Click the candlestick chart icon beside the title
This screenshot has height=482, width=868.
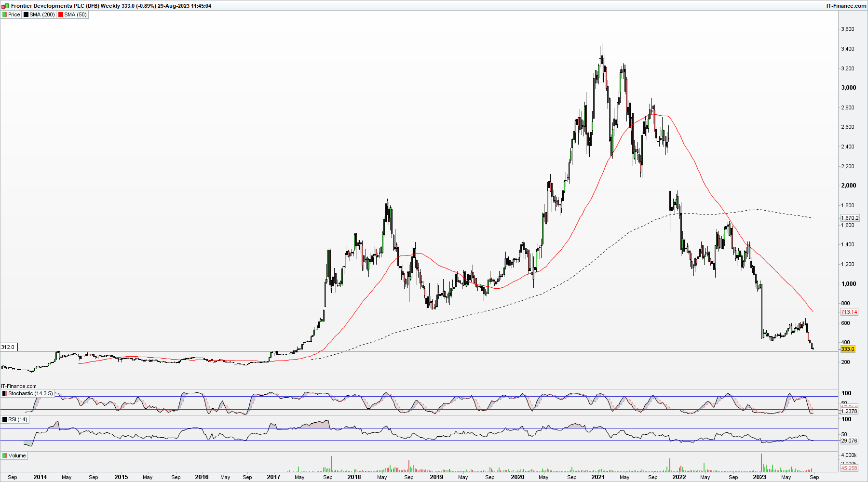(x=6, y=6)
